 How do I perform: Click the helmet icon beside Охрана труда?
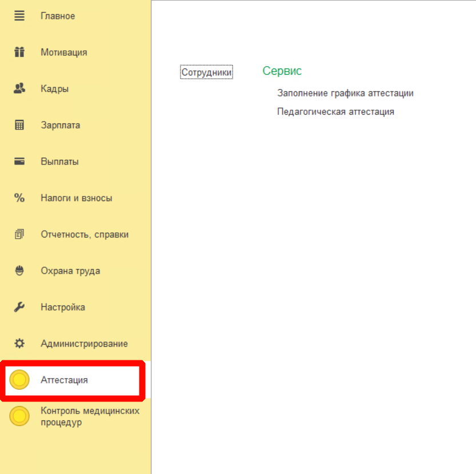click(19, 270)
